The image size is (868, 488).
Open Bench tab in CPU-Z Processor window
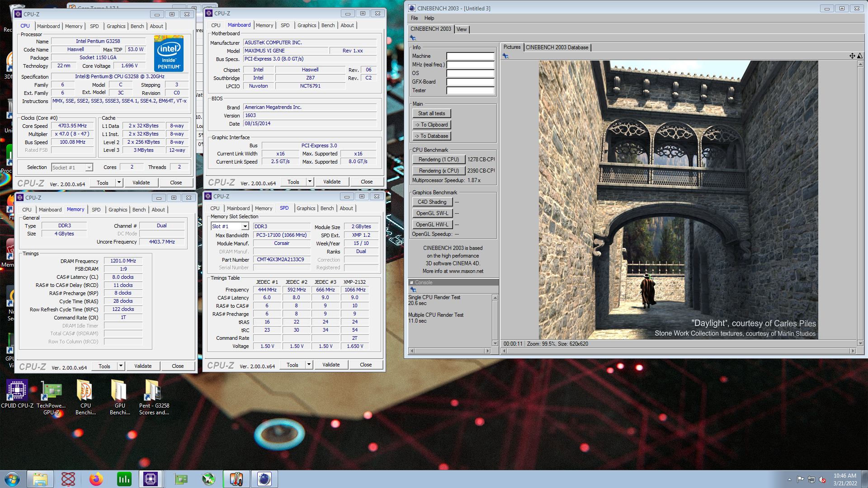pos(137,26)
